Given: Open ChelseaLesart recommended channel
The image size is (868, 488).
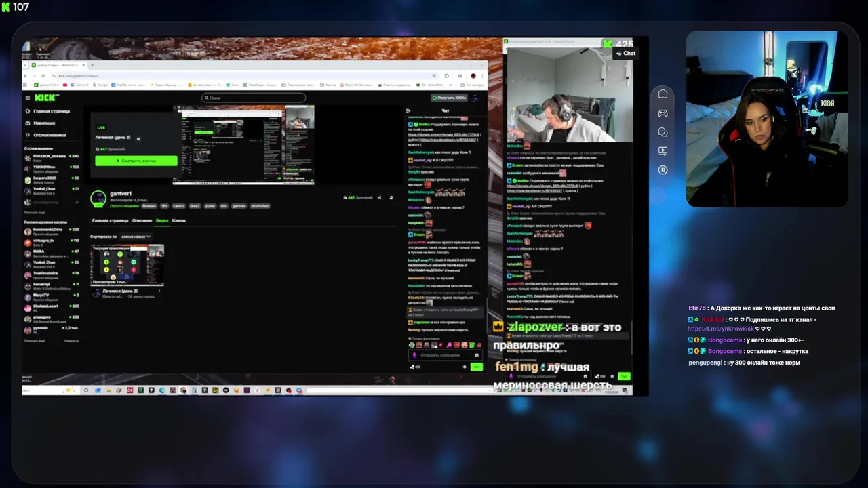Looking at the screenshot, I should coord(52,307).
